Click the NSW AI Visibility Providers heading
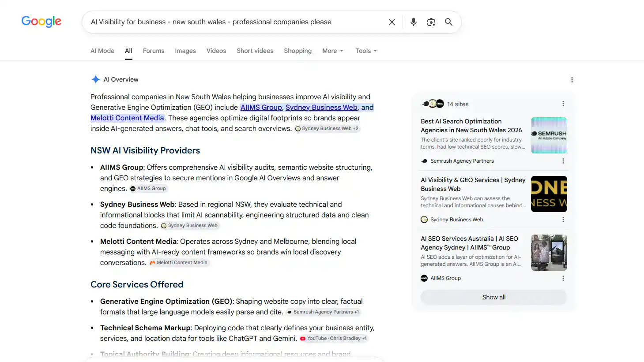The width and height of the screenshot is (644, 362). pos(145,150)
